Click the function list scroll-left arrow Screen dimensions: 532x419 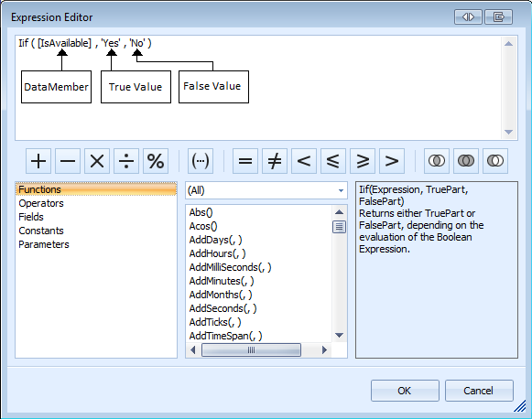tap(193, 349)
